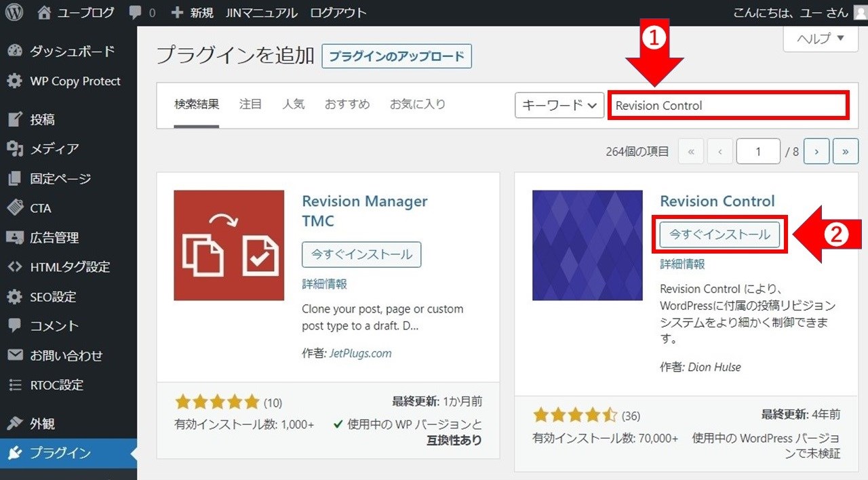The width and height of the screenshot is (868, 480).
Task: Visit author link Dion Hulse
Action: [715, 367]
